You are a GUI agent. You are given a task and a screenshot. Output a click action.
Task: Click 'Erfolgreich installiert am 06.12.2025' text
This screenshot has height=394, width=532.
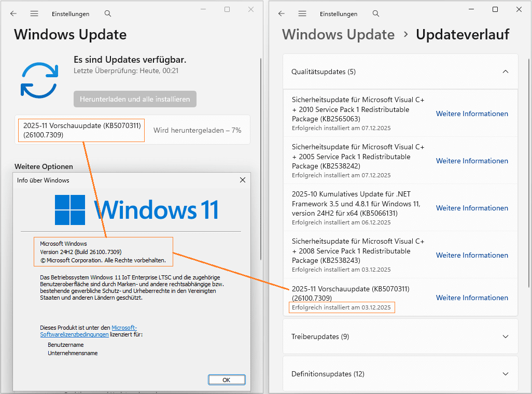(x=341, y=222)
